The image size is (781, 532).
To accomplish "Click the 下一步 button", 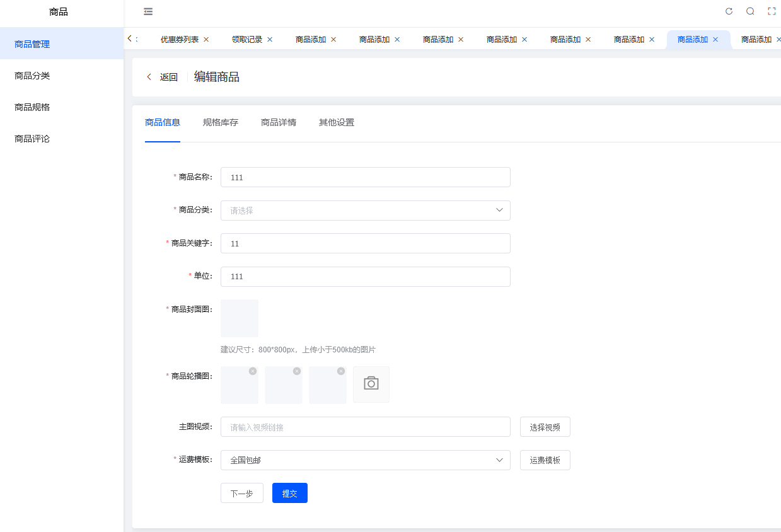I will click(x=242, y=493).
